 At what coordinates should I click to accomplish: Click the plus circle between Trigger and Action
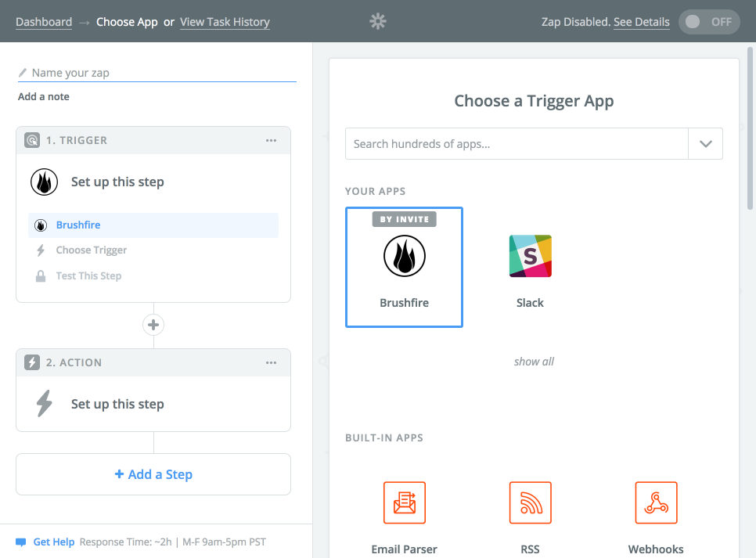coord(153,325)
